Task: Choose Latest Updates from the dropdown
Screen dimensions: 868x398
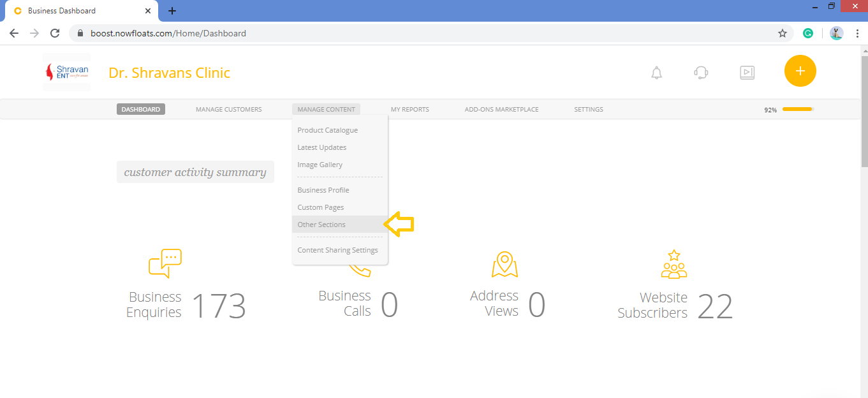Action: (x=340, y=147)
